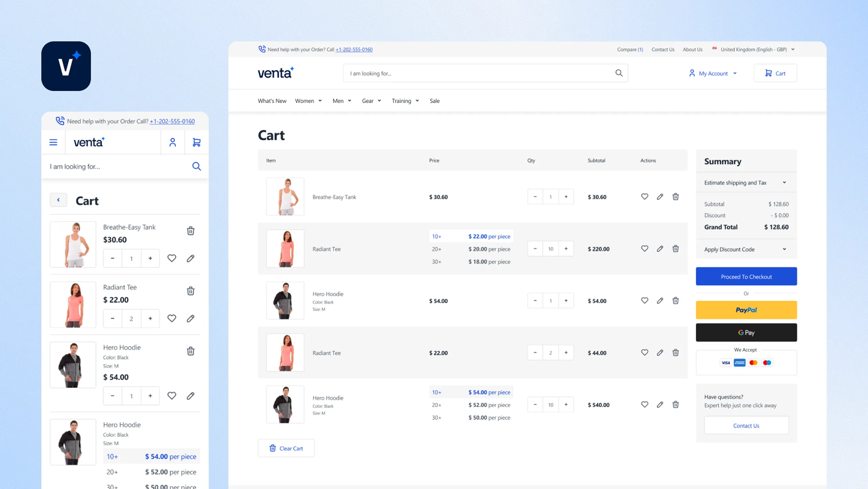Add desktop Hero Hoodie $54.00 row to wishlist
This screenshot has height=489, width=868.
[x=644, y=300]
